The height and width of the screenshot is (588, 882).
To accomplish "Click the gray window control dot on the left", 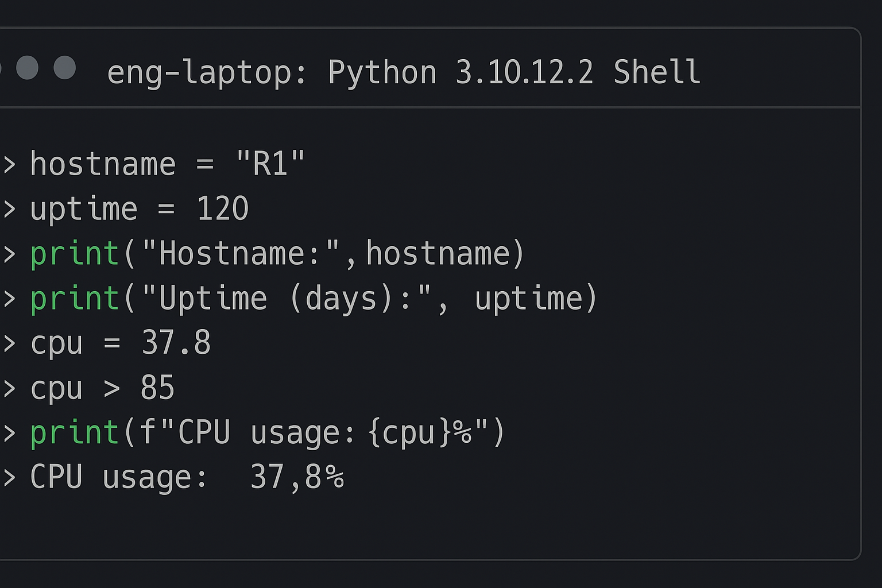I will pos(28,68).
